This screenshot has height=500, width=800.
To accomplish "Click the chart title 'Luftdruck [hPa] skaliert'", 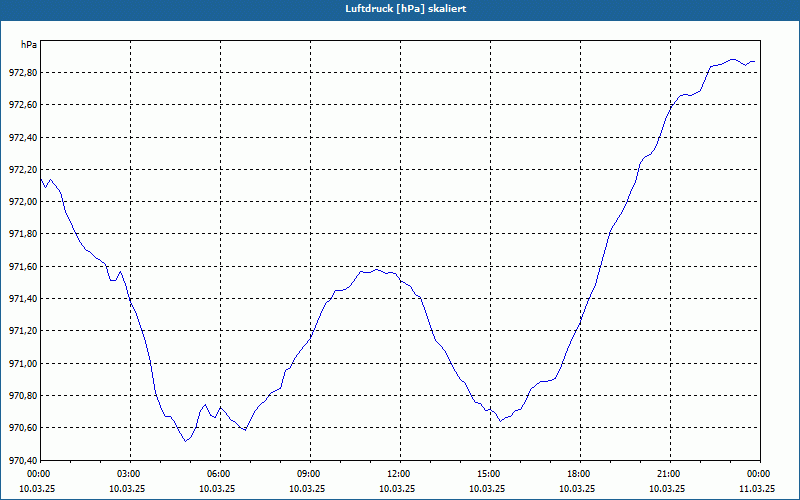I will click(x=405, y=9).
